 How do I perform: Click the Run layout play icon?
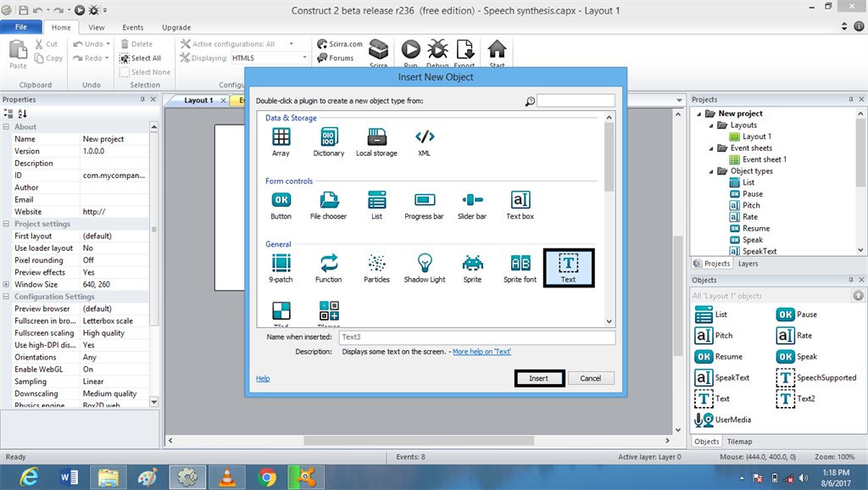click(x=410, y=49)
